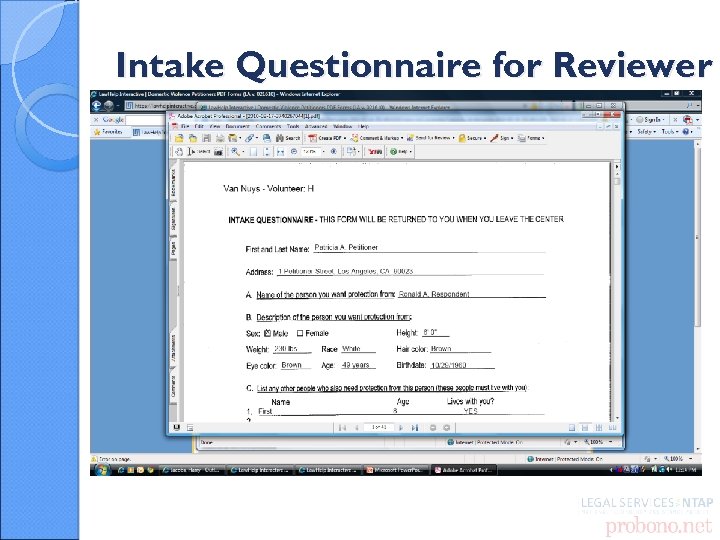Open the File menu in Acrobat
This screenshot has width=720, height=540.
coord(186,126)
